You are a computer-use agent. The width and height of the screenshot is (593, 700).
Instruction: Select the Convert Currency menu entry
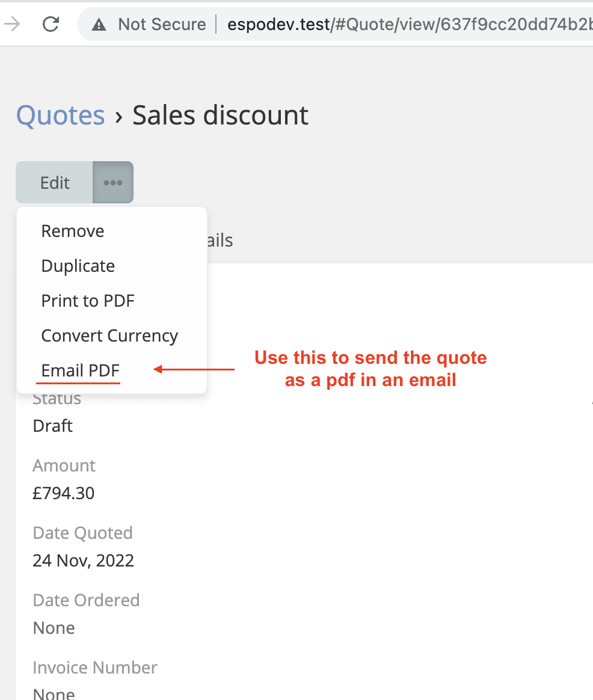(x=109, y=336)
